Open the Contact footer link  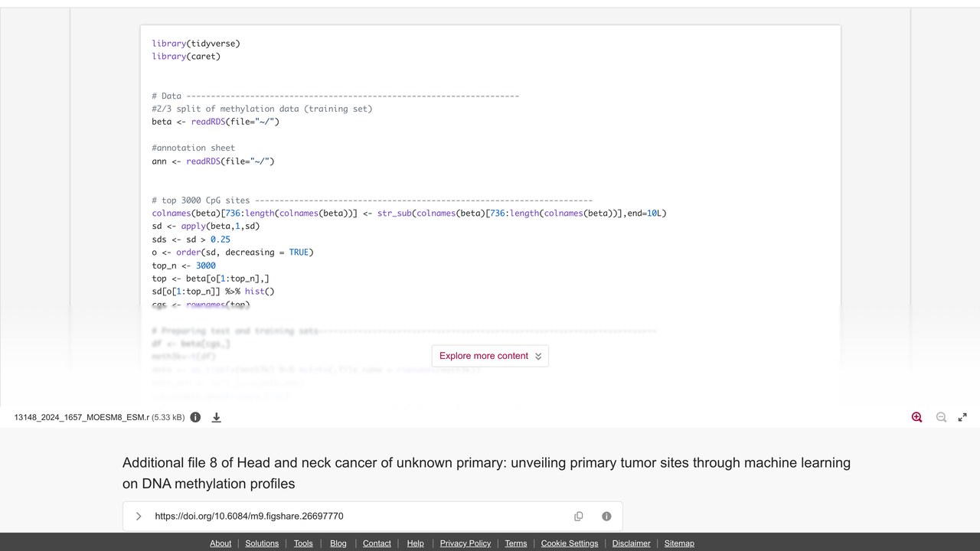(x=377, y=543)
